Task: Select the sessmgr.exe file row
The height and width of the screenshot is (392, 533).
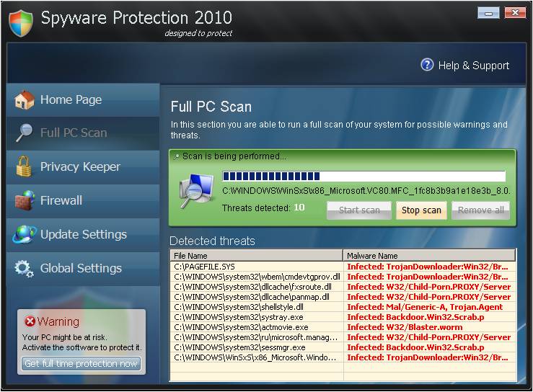Action: click(x=343, y=347)
